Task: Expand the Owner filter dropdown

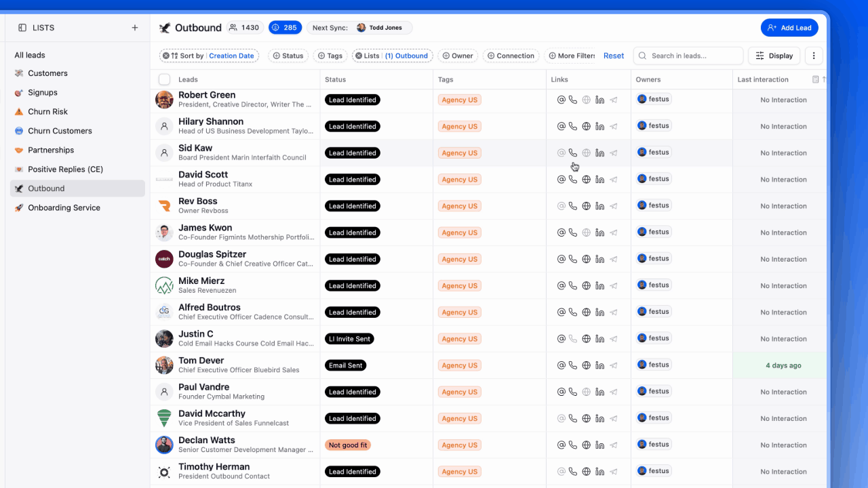Action: pyautogui.click(x=458, y=56)
